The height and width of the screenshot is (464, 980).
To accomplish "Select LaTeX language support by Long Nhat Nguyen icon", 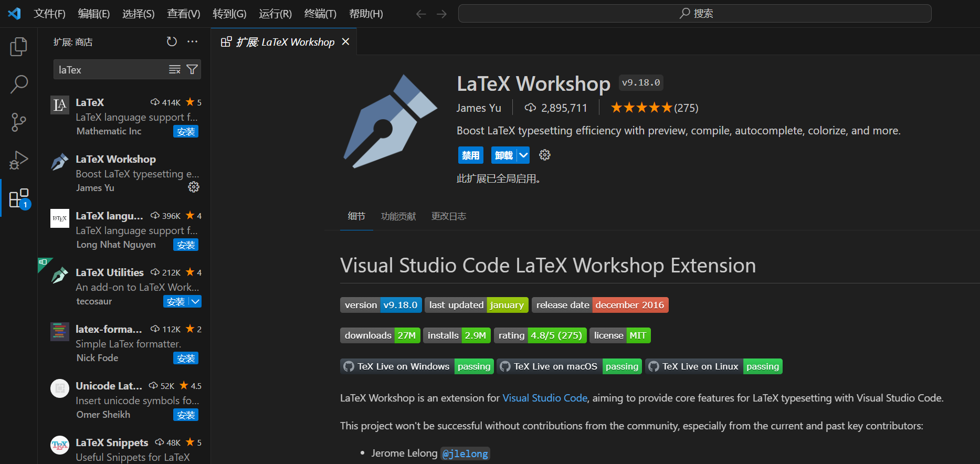I will 60,218.
